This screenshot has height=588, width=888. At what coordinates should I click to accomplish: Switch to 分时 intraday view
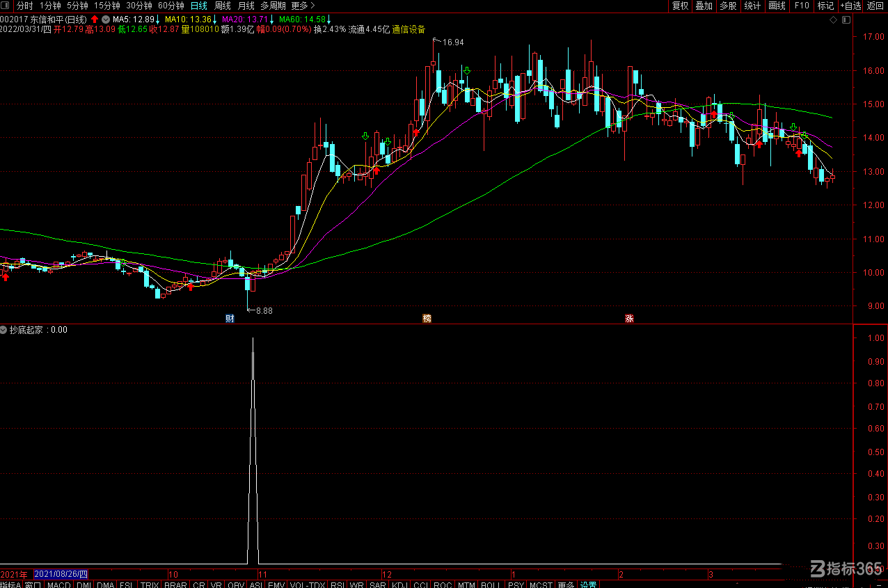(25, 6)
